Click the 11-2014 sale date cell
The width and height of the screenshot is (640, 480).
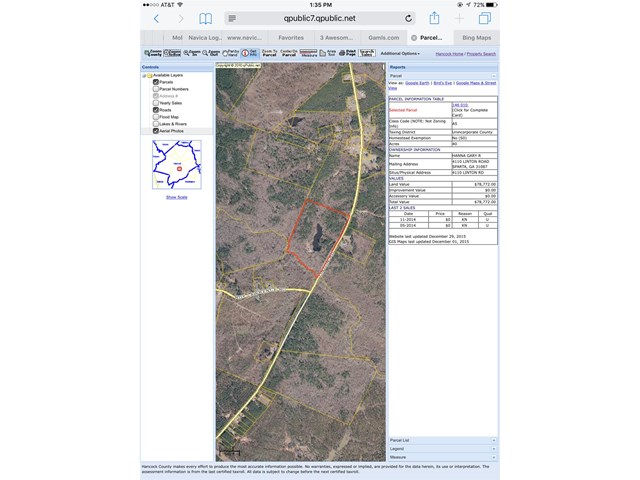coord(408,220)
